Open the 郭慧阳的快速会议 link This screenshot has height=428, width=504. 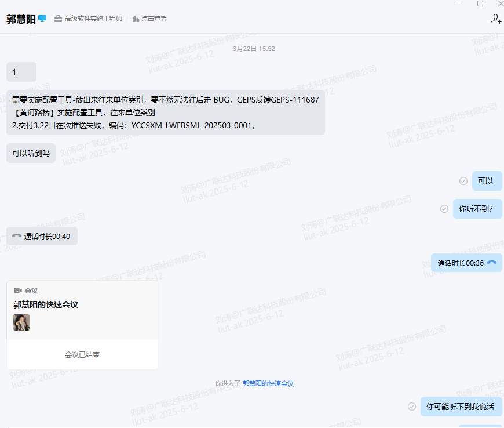[268, 383]
